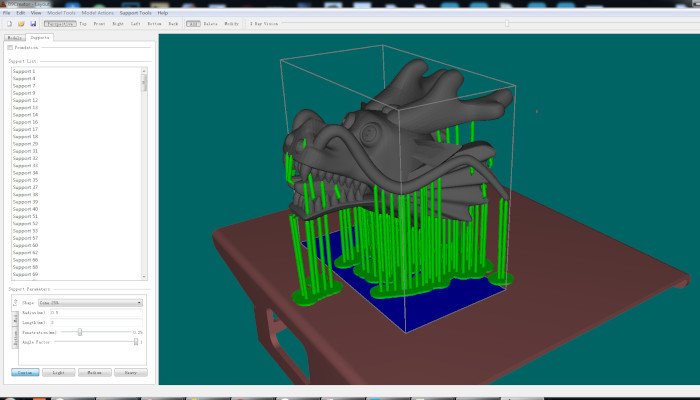Image resolution: width=700 pixels, height=400 pixels.
Task: Select "Support 4" in the list
Action: tap(24, 79)
